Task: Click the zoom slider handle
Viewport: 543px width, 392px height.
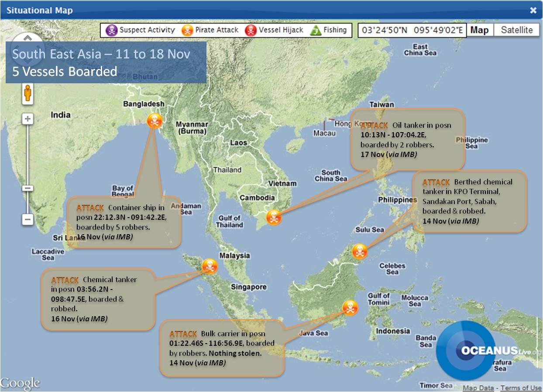Action: click(28, 188)
